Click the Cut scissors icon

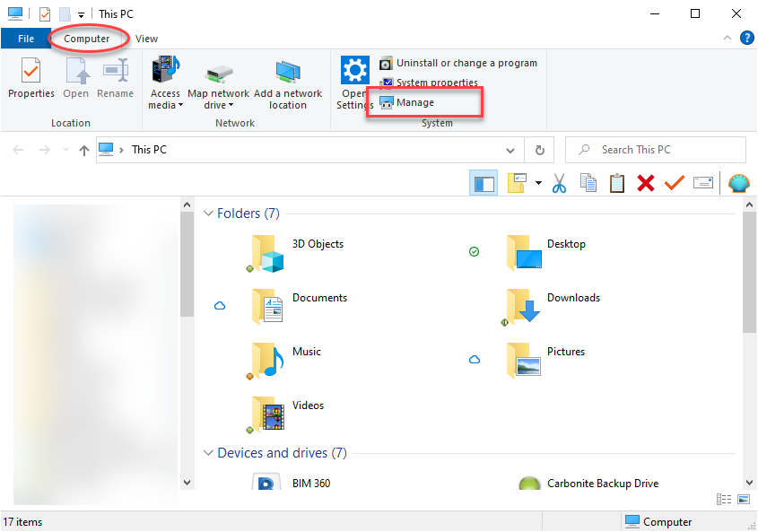tap(560, 183)
